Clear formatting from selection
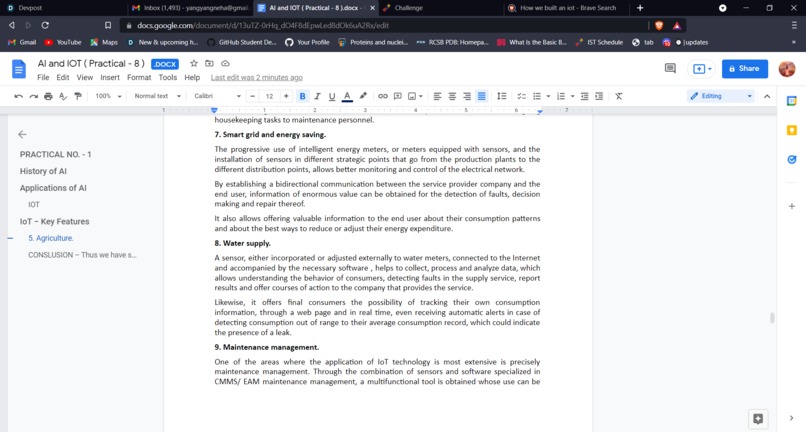The width and height of the screenshot is (806, 432). click(619, 96)
